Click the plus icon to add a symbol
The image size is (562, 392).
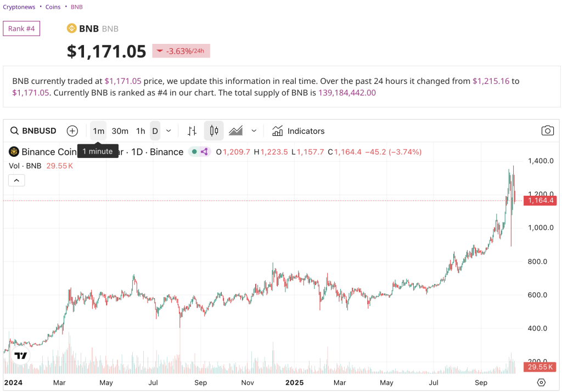click(72, 130)
